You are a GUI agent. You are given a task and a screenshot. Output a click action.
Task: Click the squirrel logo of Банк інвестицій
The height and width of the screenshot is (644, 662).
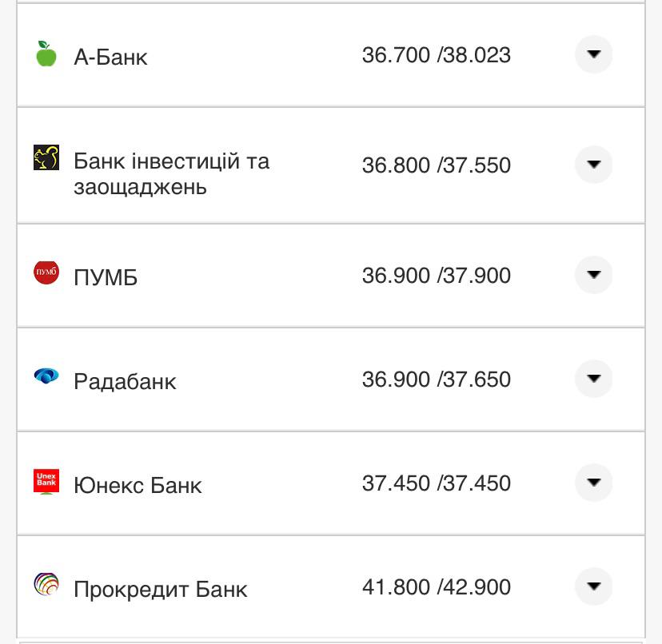pyautogui.click(x=46, y=157)
